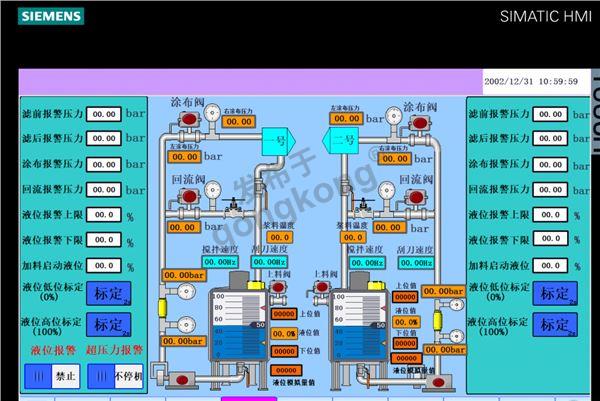The width and height of the screenshot is (600, 401).
Task: Click the pressure gauge beside unit two's 涂布阀
Action: click(x=394, y=116)
